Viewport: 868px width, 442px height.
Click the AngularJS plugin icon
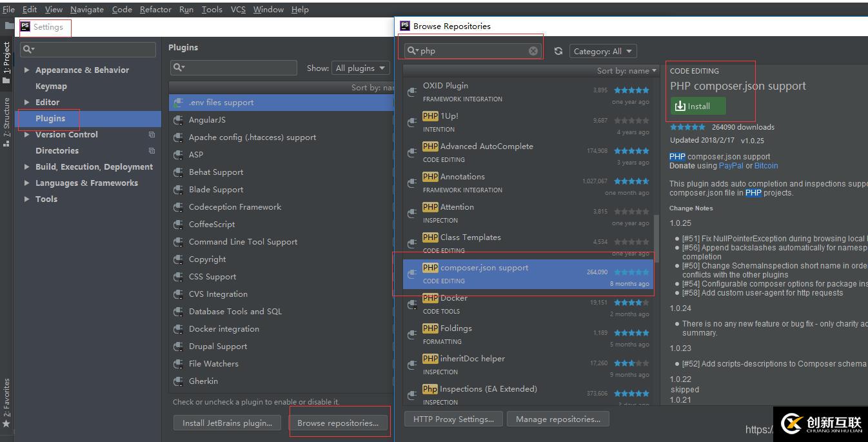[179, 120]
